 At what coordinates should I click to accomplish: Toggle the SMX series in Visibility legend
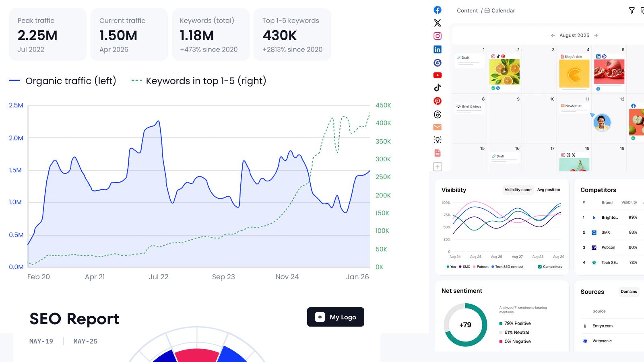(464, 267)
